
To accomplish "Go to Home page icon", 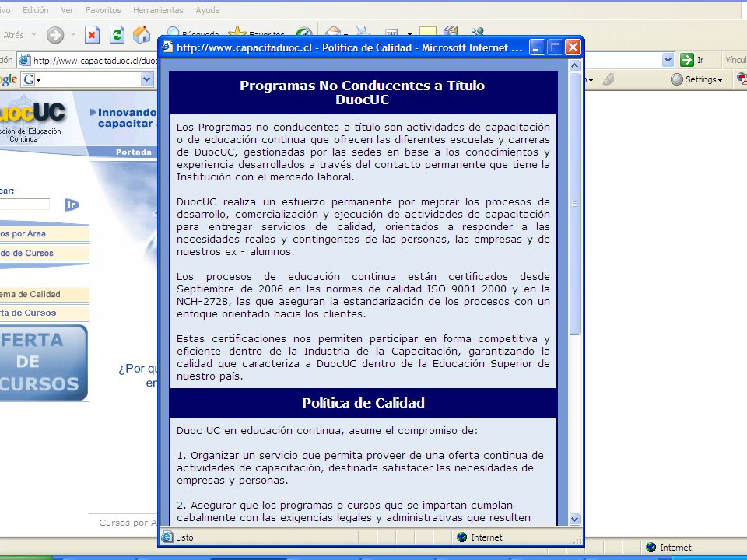I will [x=142, y=35].
